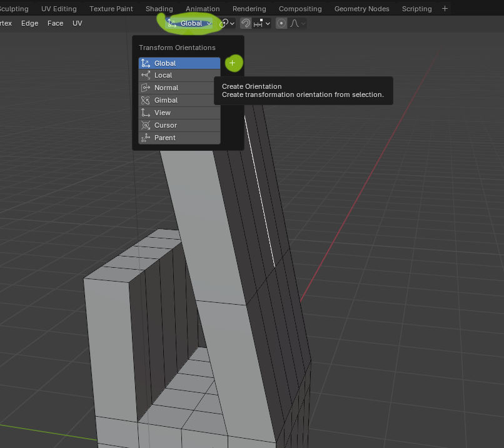Pick Gimbal transform orientation
Image resolution: width=504 pixels, height=448 pixels.
click(x=179, y=100)
